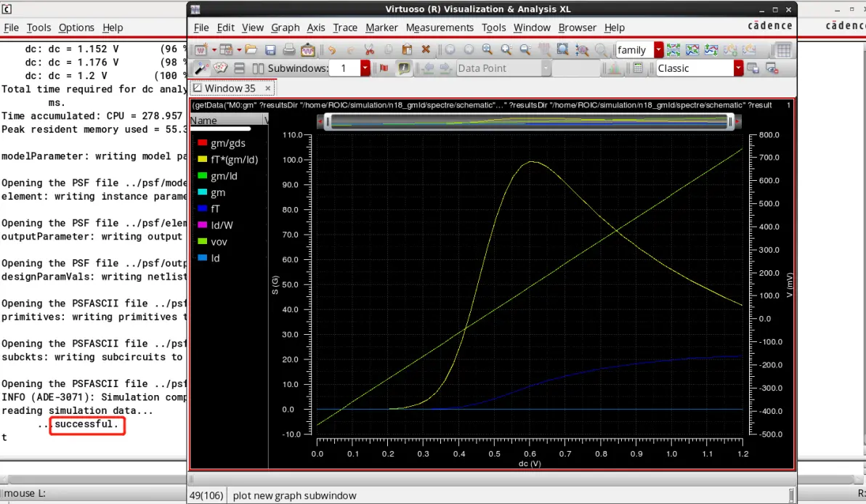The height and width of the screenshot is (504, 866).
Task: Toggle fT*(gm/Id) trace yellow swatch
Action: 202,160
